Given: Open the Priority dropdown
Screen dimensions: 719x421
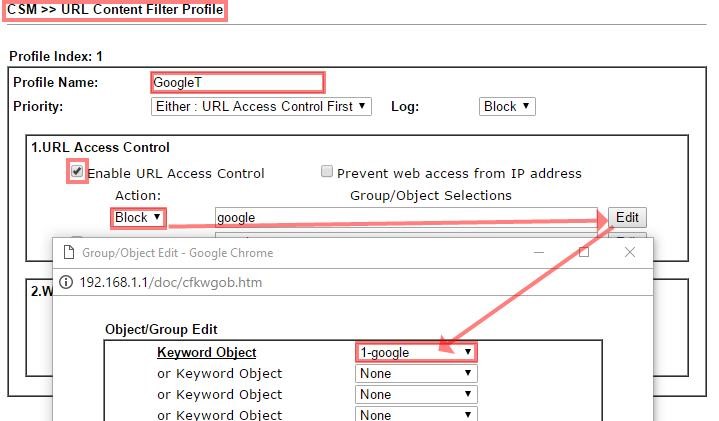Looking at the screenshot, I should [x=261, y=106].
